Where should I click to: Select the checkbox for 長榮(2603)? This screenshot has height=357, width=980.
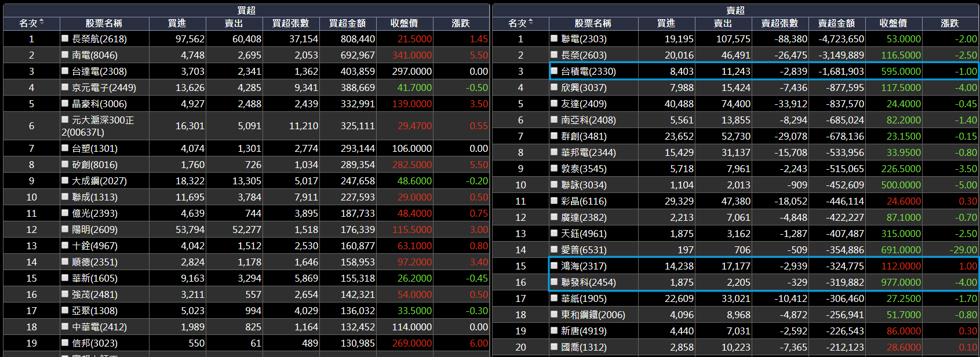tap(554, 55)
